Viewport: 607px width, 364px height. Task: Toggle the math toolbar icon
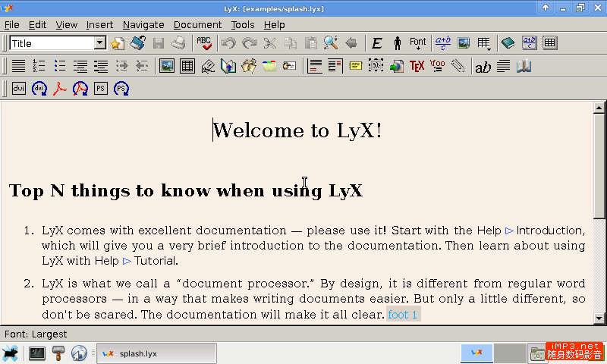pyautogui.click(x=529, y=43)
